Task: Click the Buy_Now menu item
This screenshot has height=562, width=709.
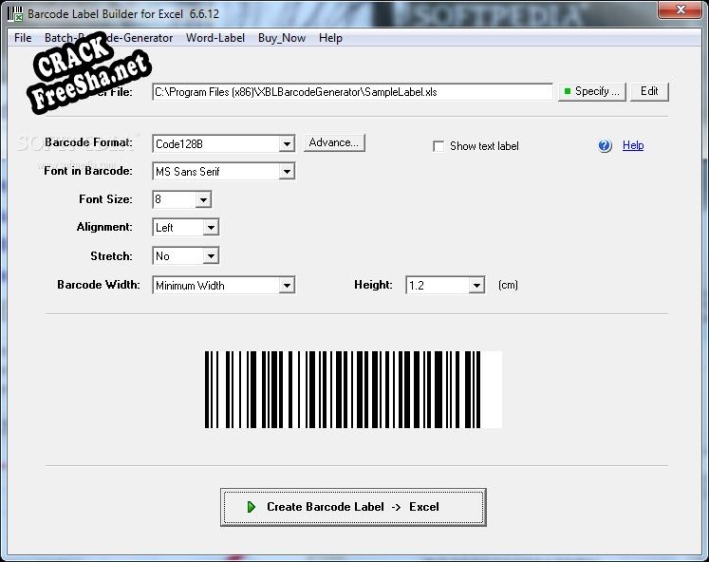Action: pos(281,38)
